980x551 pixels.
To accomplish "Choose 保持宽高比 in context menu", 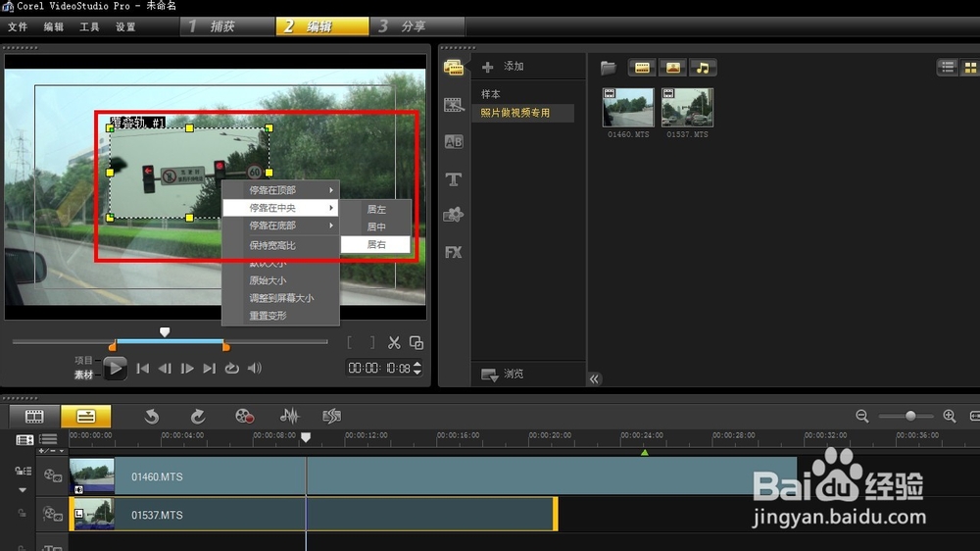I will [x=281, y=245].
